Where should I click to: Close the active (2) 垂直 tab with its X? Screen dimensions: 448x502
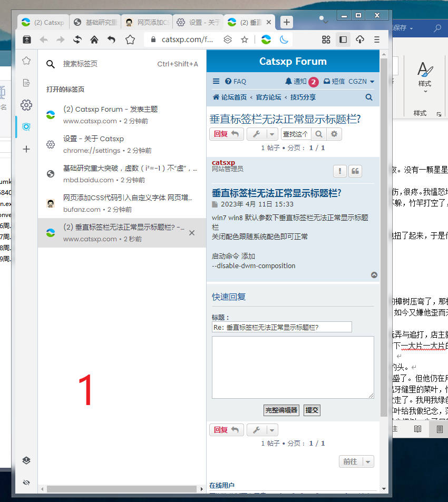pos(269,22)
